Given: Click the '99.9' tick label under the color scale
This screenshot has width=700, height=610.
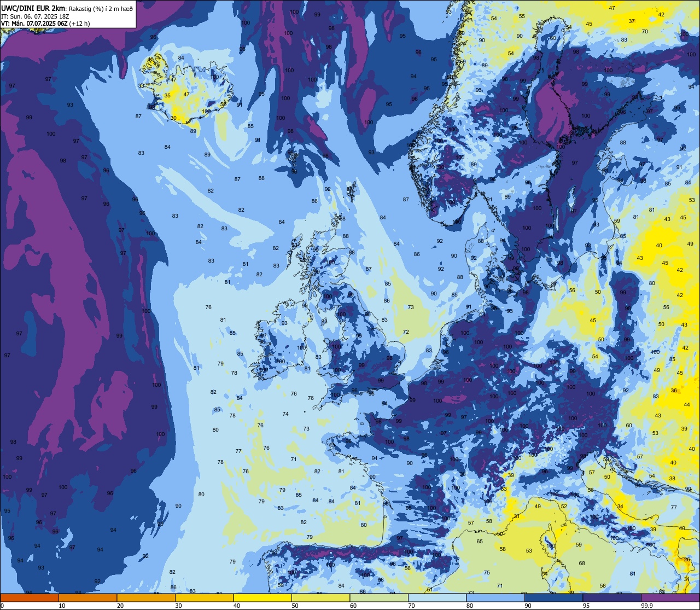Looking at the screenshot, I should tap(647, 606).
